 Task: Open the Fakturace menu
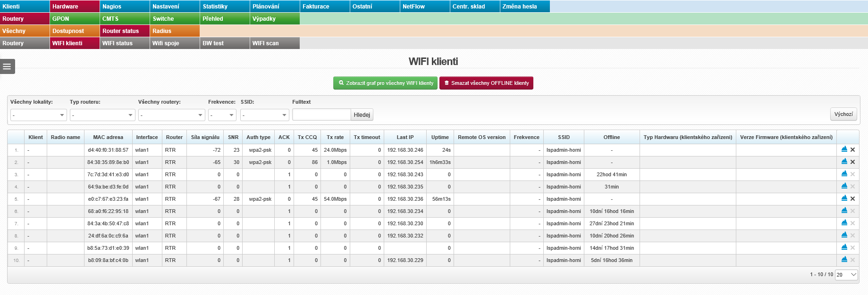tap(325, 7)
